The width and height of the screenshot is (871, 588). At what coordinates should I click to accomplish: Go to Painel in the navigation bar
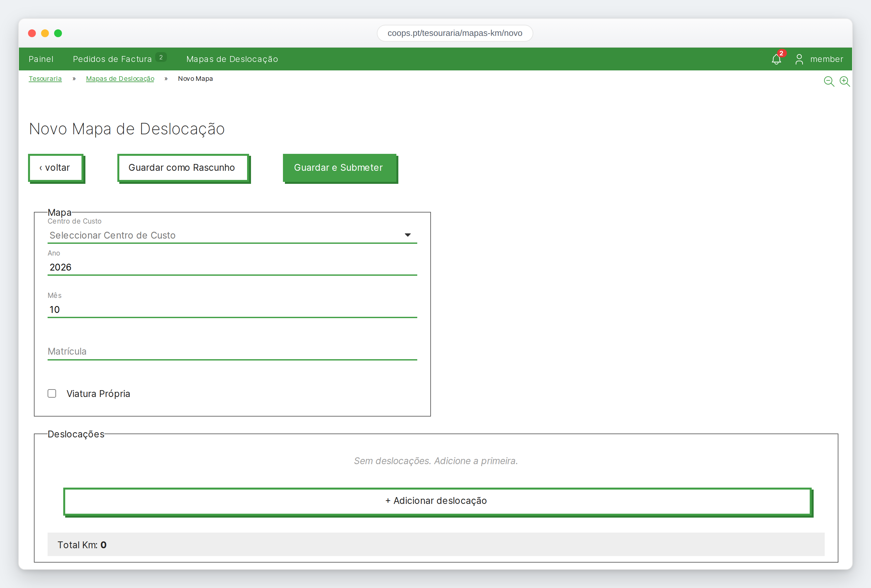41,59
